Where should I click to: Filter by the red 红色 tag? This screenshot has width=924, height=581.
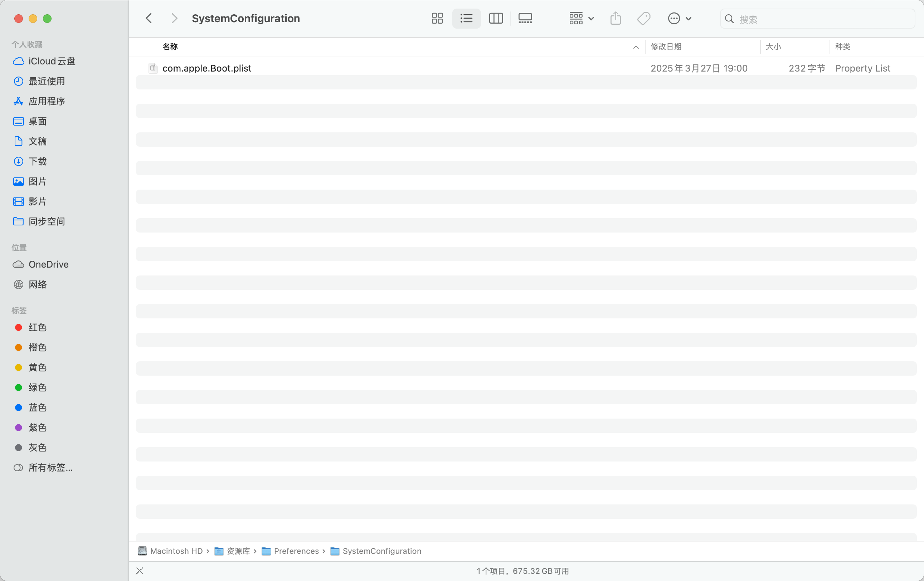(x=37, y=327)
